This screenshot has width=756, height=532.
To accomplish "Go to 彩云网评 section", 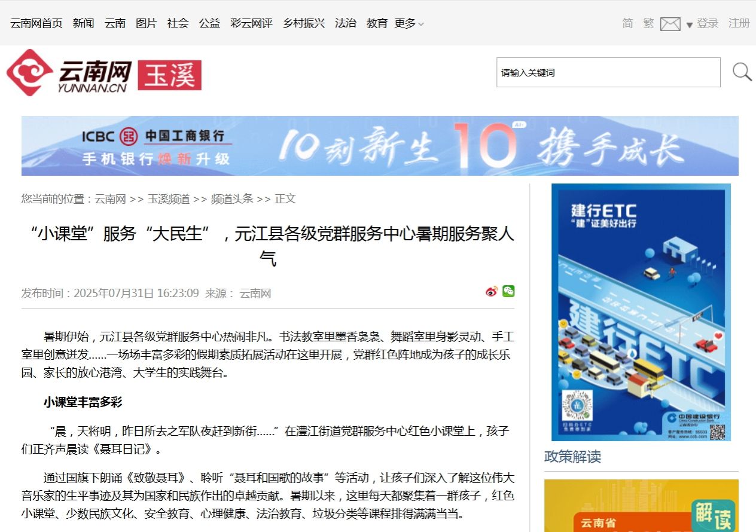I will coord(251,23).
